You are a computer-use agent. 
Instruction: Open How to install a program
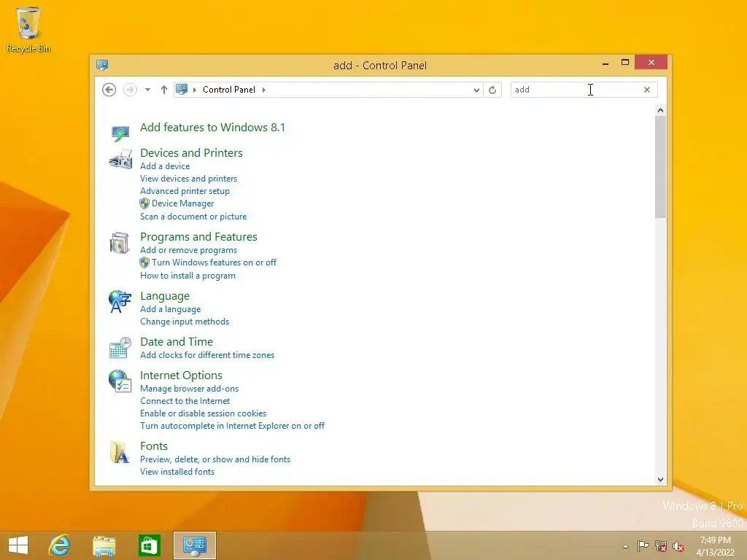pyautogui.click(x=187, y=276)
